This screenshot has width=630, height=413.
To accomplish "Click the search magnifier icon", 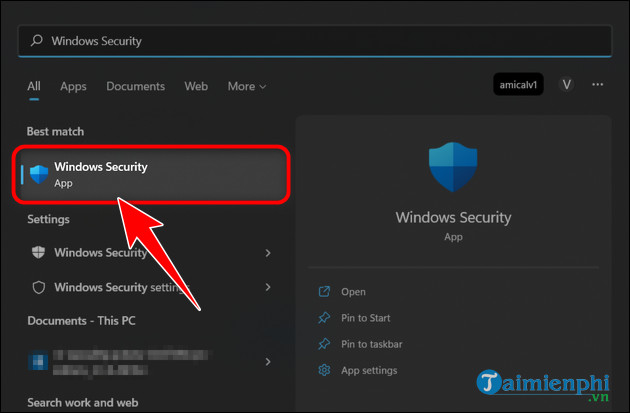I will (37, 41).
